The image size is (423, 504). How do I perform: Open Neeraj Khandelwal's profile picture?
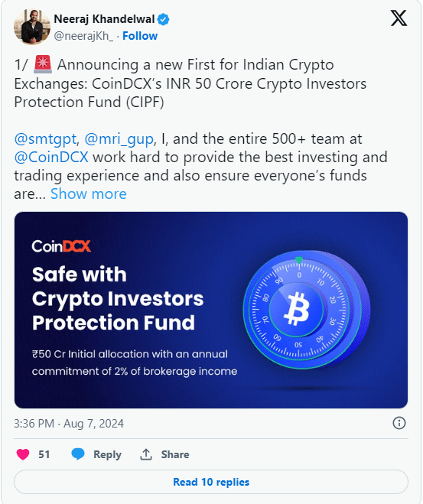(32, 27)
